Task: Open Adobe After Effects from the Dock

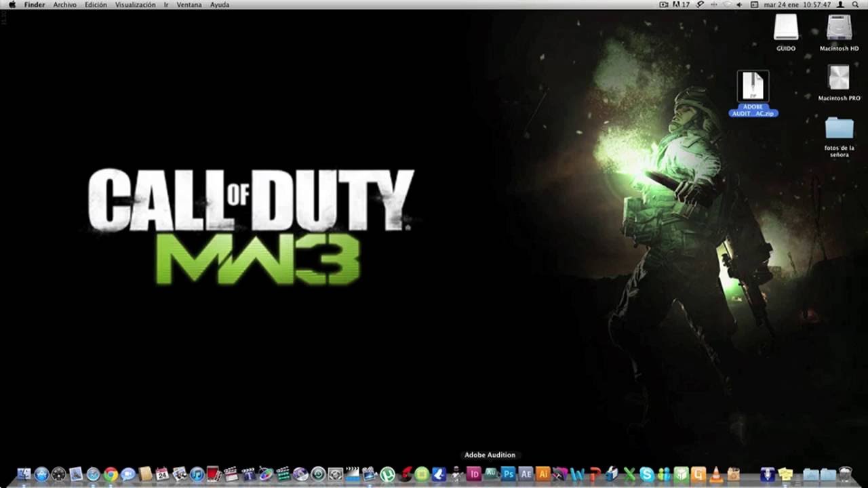Action: point(525,474)
